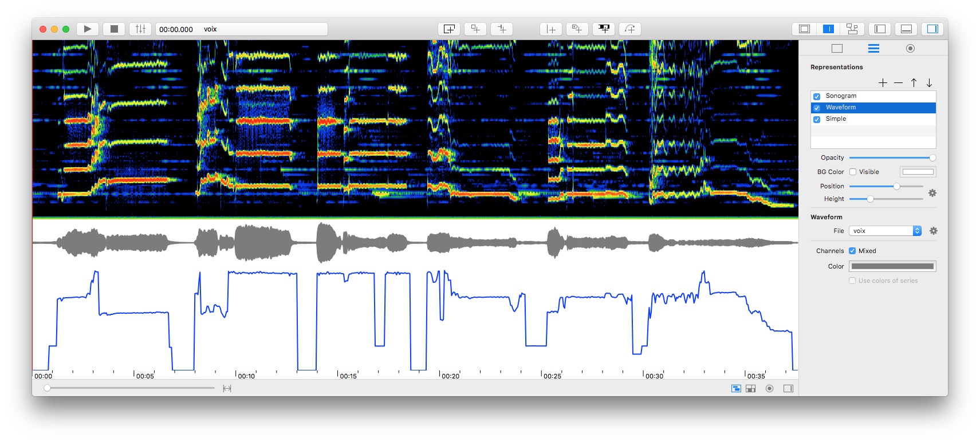The image size is (980, 442).
Task: Stop playback with the square Stop button
Action: point(114,29)
